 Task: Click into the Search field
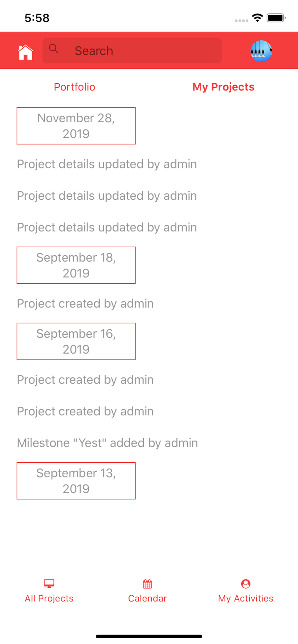click(132, 51)
